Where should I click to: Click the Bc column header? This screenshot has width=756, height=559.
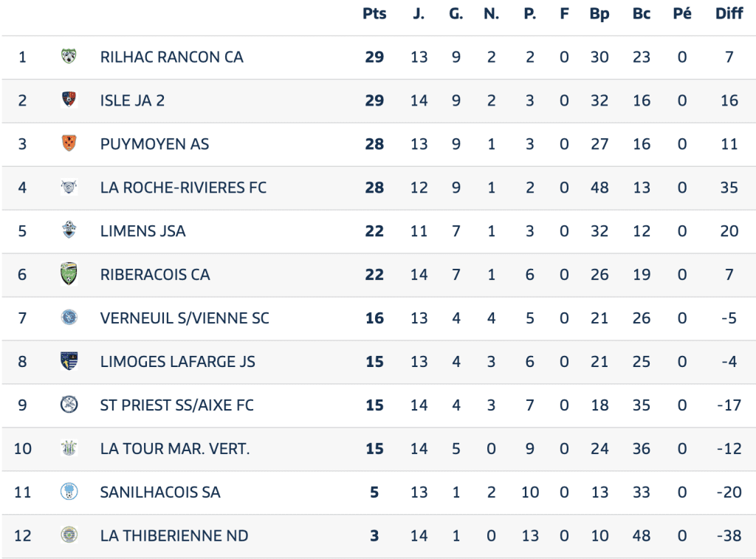(642, 14)
